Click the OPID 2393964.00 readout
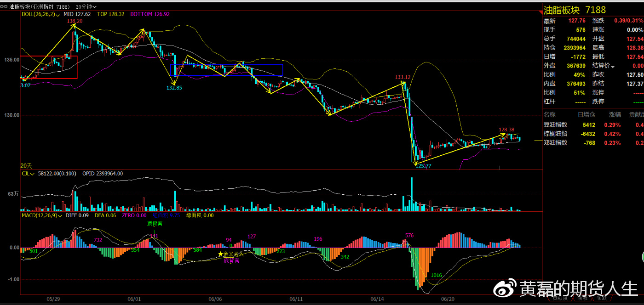The image size is (644, 305). (103, 174)
